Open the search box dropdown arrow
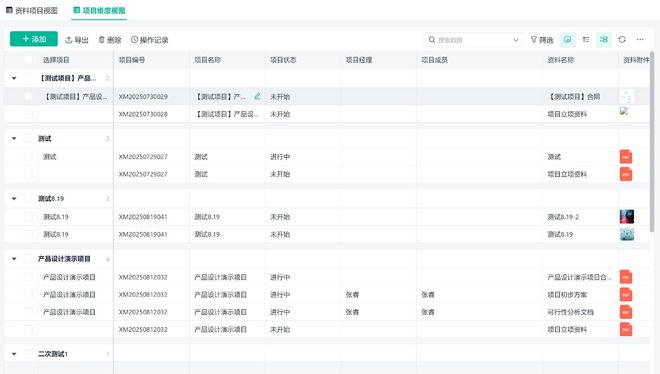660x374 pixels. 516,40
